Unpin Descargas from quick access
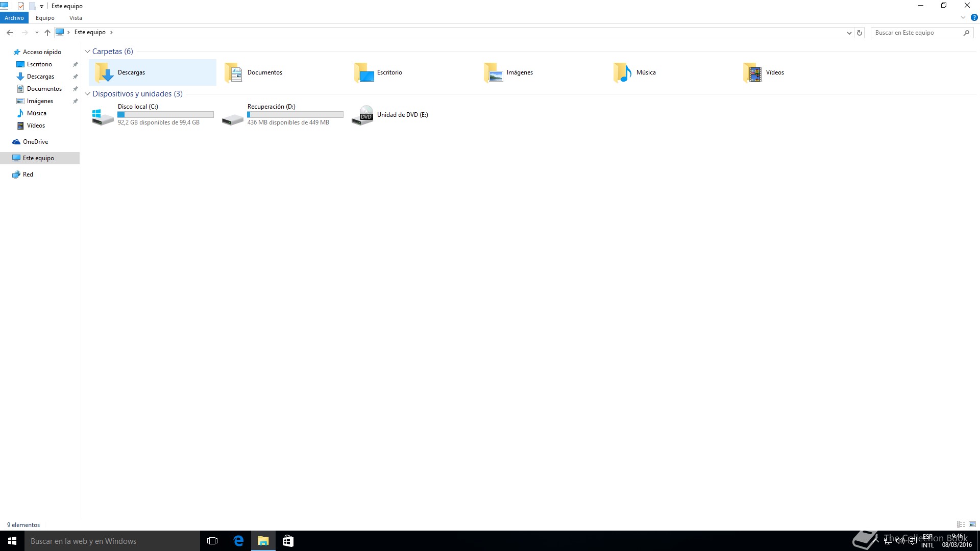Viewport: 980px width, 551px height. point(75,77)
